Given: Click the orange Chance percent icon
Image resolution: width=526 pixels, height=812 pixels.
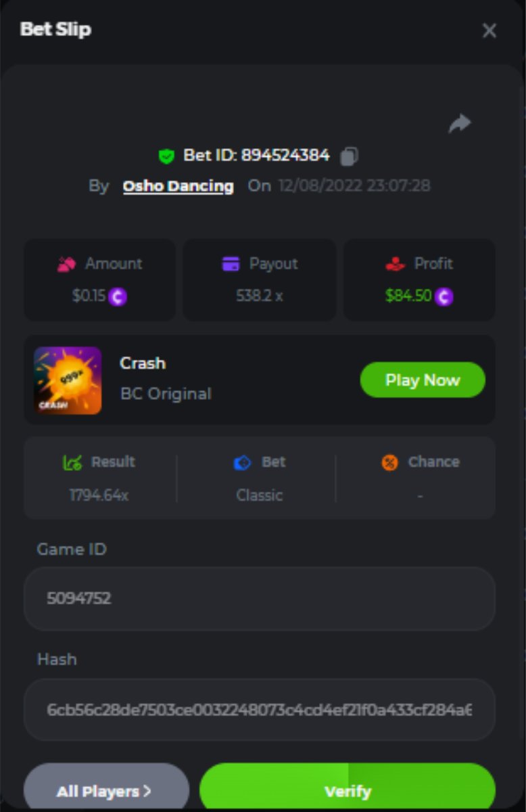Looking at the screenshot, I should pos(390,463).
